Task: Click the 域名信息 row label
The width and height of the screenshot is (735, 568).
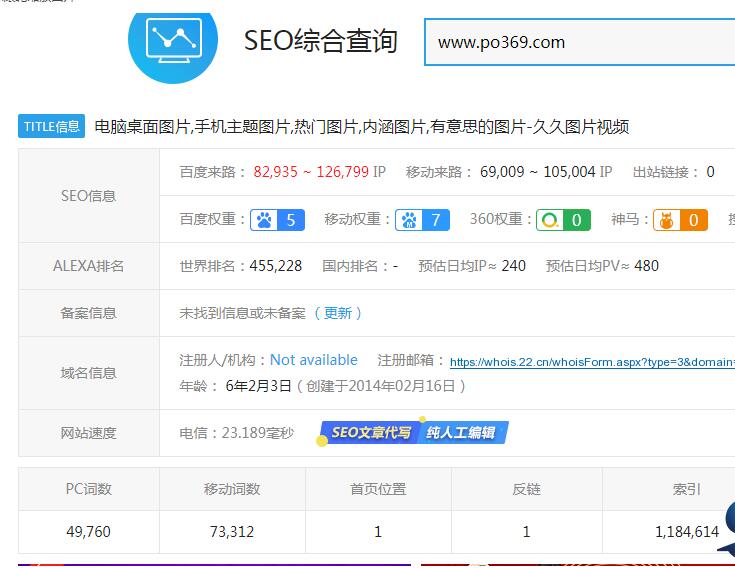Action: tap(89, 373)
